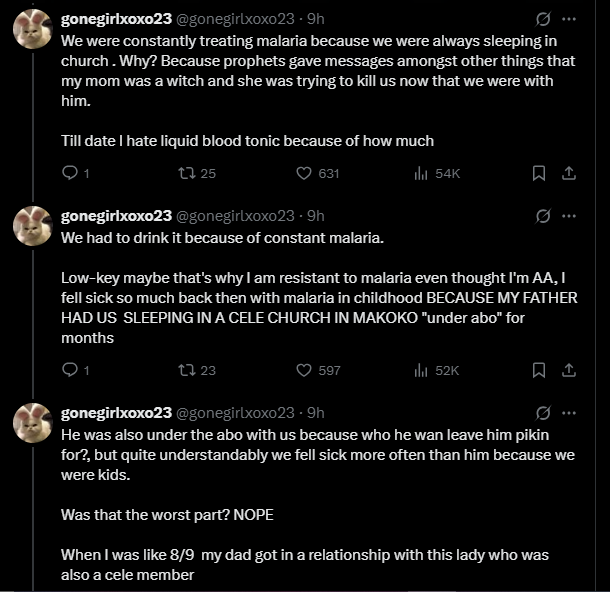Click Grok icon on first tweet
The image size is (610, 592).
click(x=543, y=19)
